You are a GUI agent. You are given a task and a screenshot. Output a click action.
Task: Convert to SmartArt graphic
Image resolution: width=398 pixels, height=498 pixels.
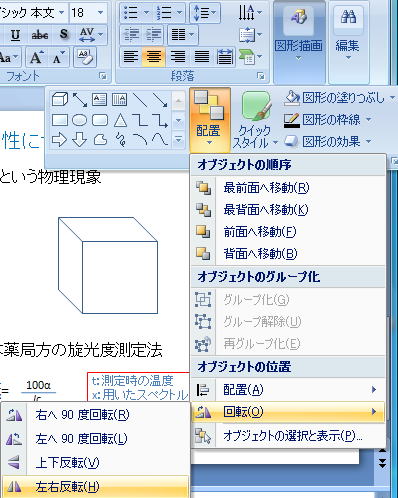click(x=250, y=57)
